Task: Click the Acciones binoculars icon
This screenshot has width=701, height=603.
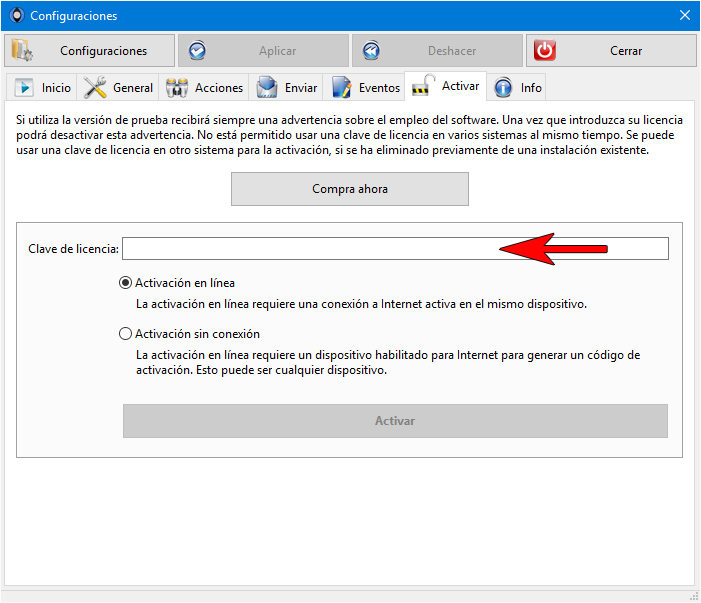Action: (x=177, y=88)
